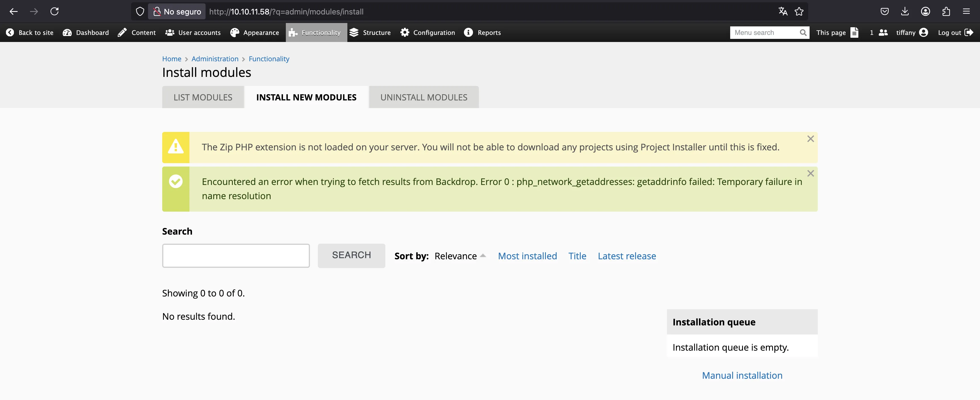Dismiss the Backdrop fetch error message
This screenshot has height=400, width=980.
810,174
